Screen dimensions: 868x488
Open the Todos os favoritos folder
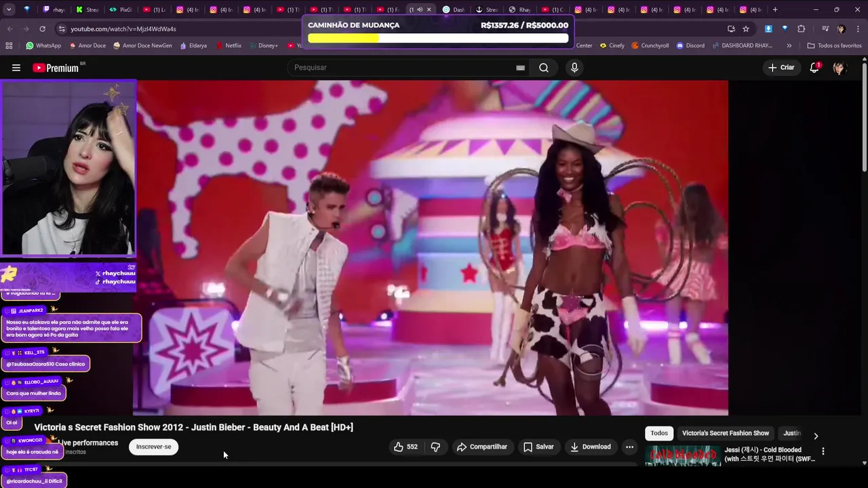point(834,45)
